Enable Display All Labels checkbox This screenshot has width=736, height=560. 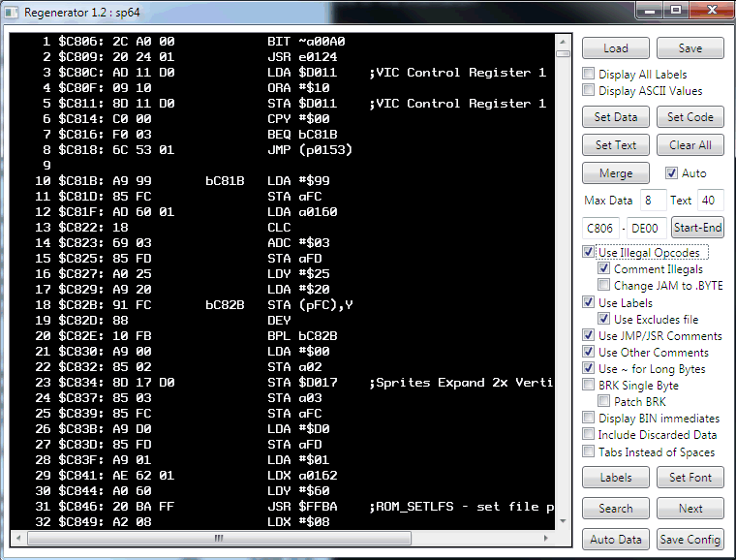pyautogui.click(x=589, y=75)
